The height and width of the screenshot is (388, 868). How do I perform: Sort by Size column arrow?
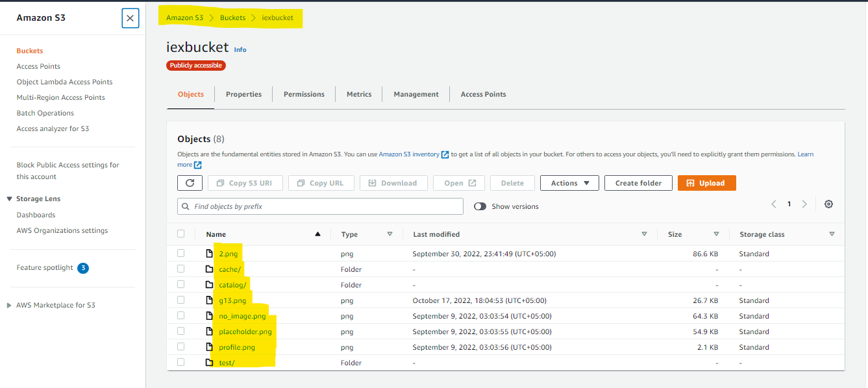(716, 234)
